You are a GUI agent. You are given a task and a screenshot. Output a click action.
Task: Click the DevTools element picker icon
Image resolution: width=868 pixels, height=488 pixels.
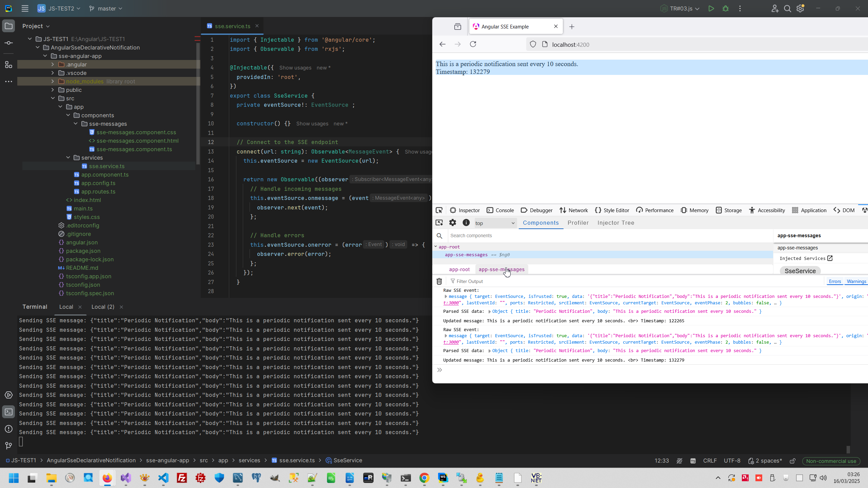439,210
